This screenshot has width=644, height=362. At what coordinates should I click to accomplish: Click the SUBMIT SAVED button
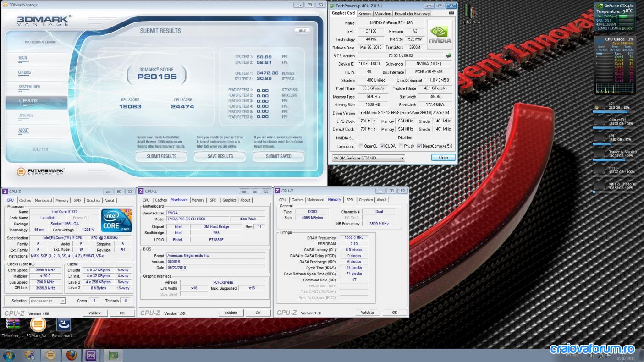coord(279,156)
